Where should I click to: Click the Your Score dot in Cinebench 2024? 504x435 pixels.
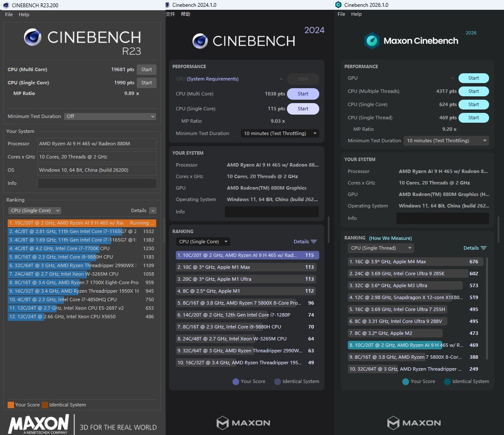click(235, 382)
